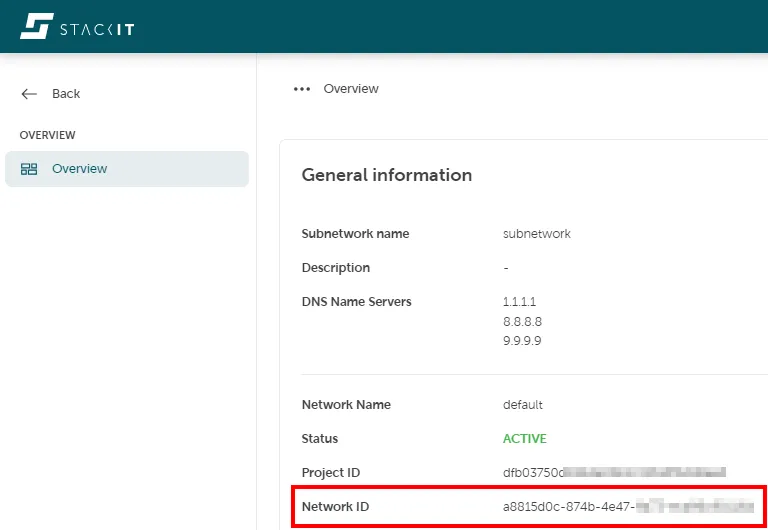
Task: Select the Overview sidebar menu item
Action: click(x=80, y=169)
